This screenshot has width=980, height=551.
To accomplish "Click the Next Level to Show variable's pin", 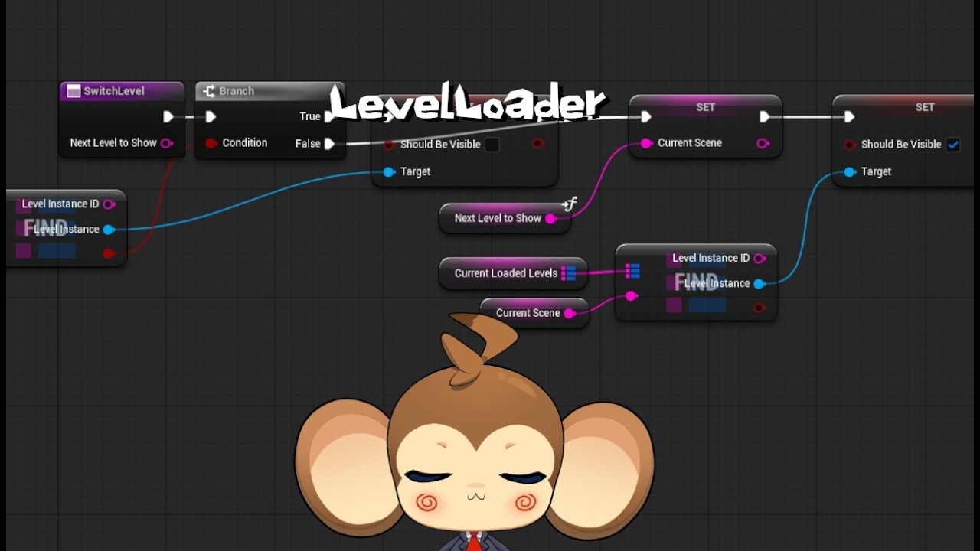I will [x=550, y=219].
